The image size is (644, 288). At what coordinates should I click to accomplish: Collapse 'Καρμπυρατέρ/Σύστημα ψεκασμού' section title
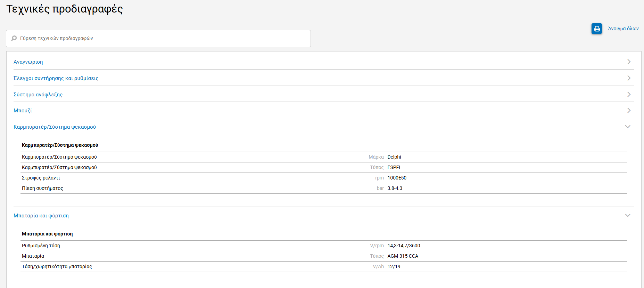pos(55,127)
